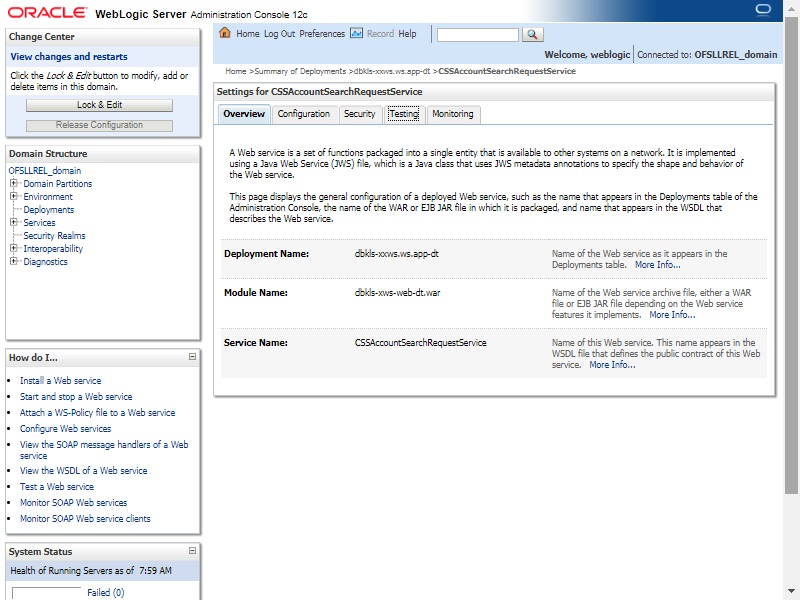Image resolution: width=800 pixels, height=600 pixels.
Task: Click Log Out link
Action: tap(280, 34)
